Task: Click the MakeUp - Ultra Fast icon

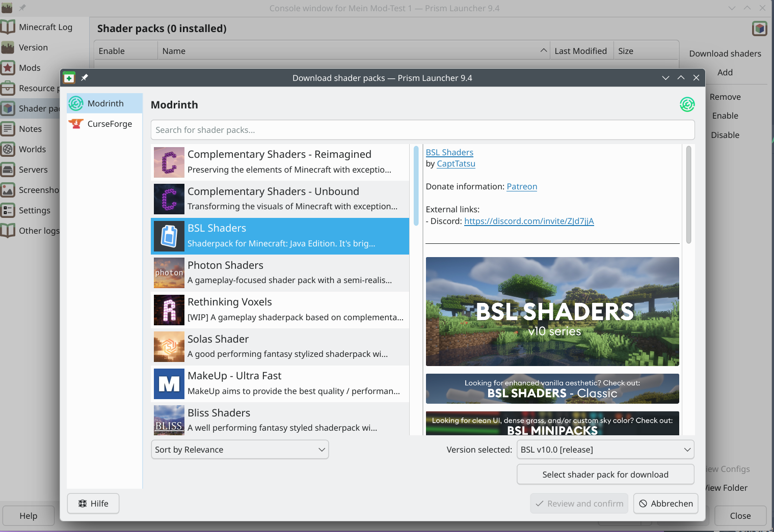Action: click(169, 384)
